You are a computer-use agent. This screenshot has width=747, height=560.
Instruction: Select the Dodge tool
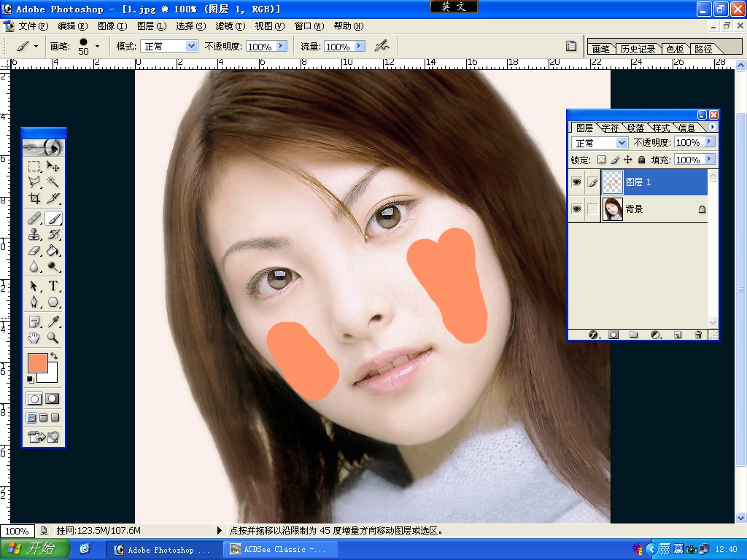[x=53, y=267]
